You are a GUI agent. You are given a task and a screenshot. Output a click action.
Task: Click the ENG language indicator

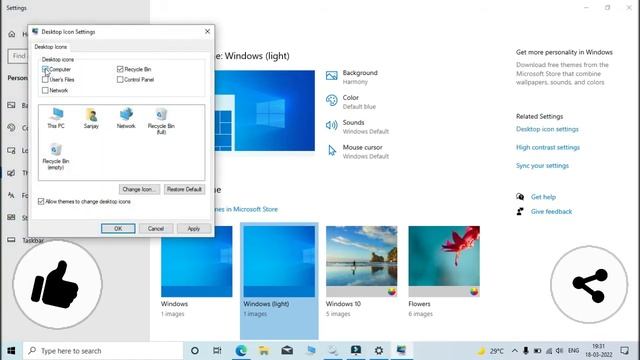point(573,351)
